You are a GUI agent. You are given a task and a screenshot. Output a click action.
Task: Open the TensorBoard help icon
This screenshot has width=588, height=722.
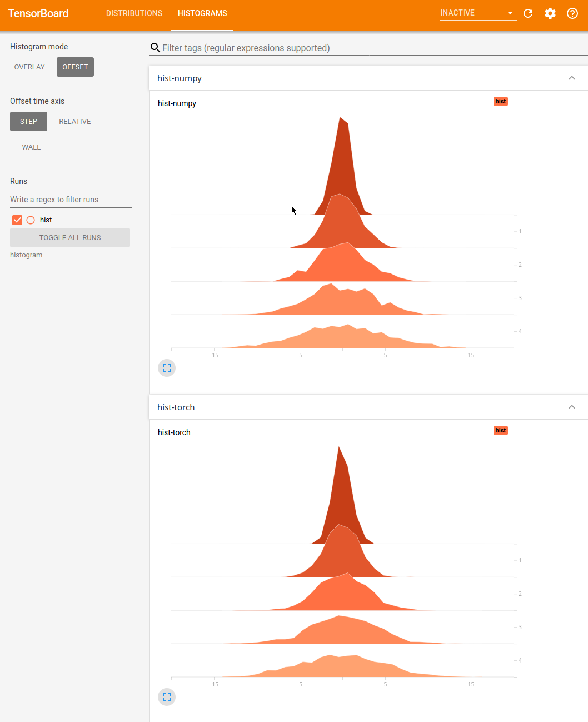point(572,13)
